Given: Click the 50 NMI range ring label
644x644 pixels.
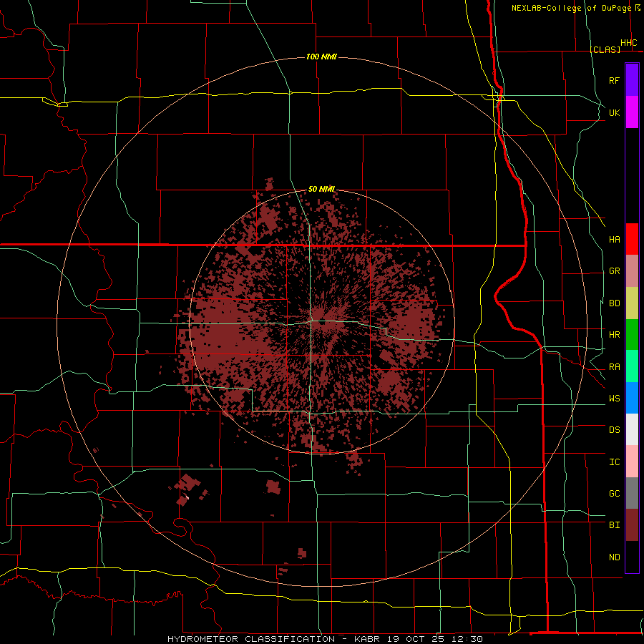Looking at the screenshot, I should click(321, 189).
